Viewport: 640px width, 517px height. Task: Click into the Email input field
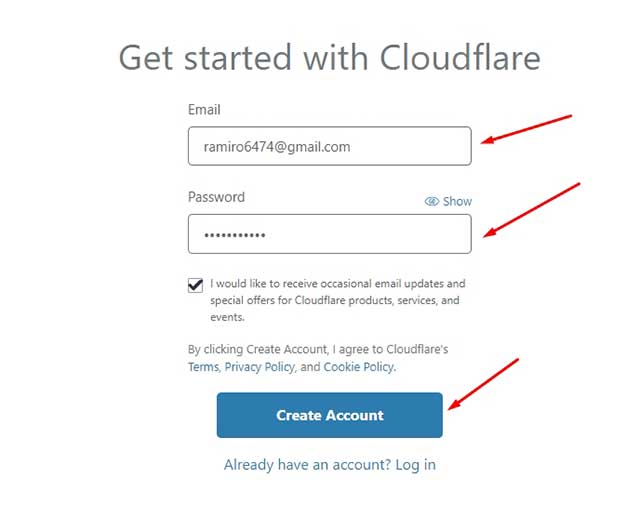tap(329, 146)
